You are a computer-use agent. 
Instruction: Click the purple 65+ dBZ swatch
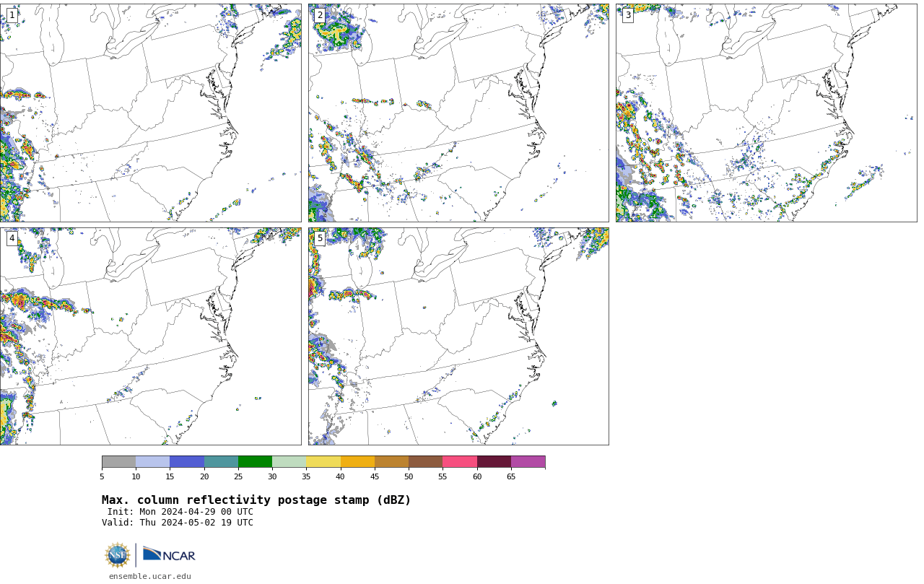coord(528,462)
